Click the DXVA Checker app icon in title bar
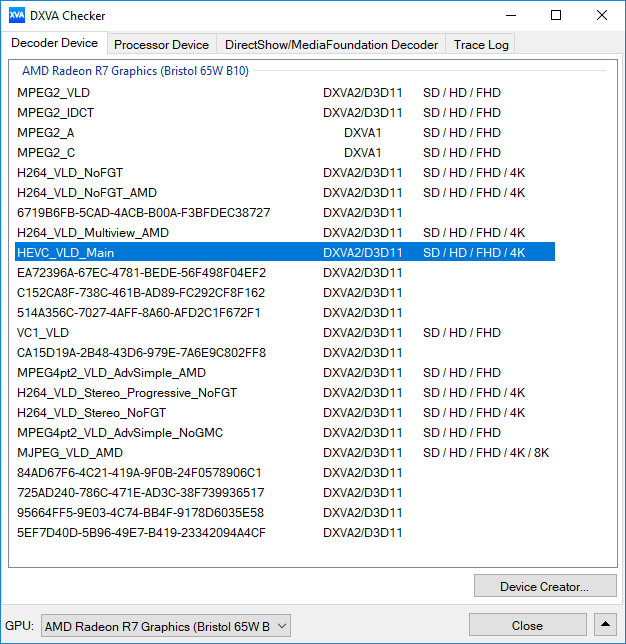The height and width of the screenshot is (644, 626). click(x=16, y=16)
